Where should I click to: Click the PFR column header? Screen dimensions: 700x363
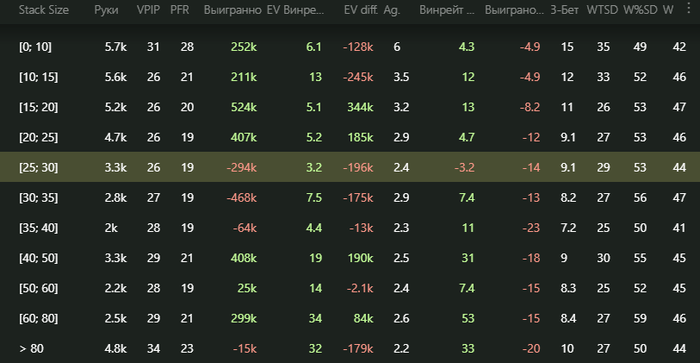179,10
